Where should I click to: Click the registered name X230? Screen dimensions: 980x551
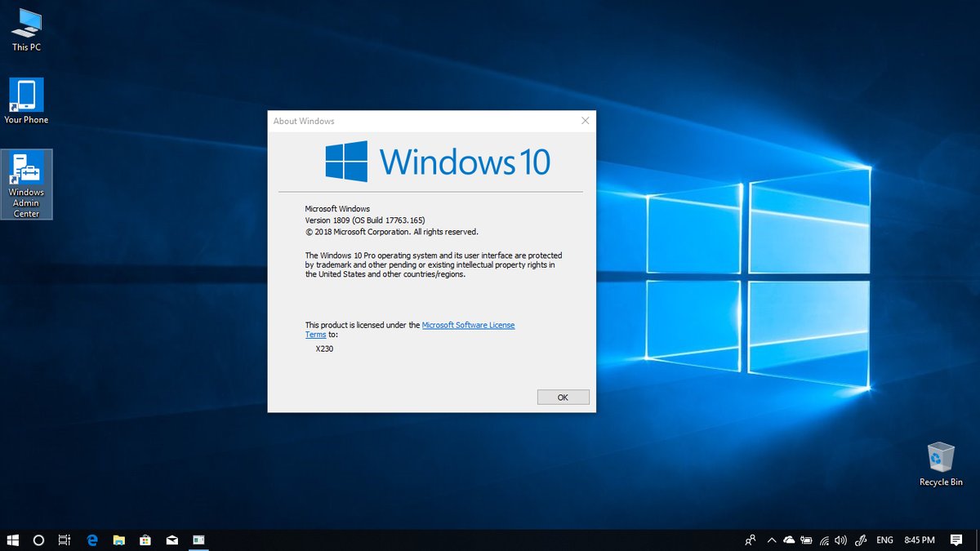pyautogui.click(x=324, y=349)
